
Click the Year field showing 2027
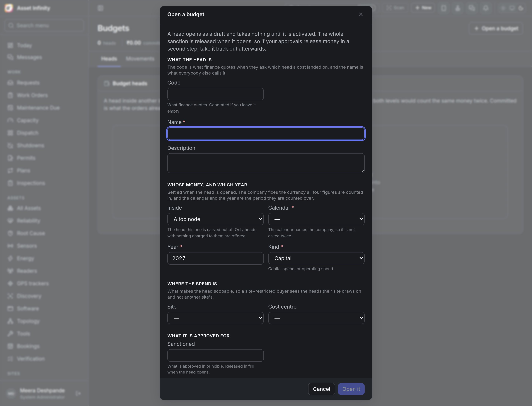pos(215,258)
